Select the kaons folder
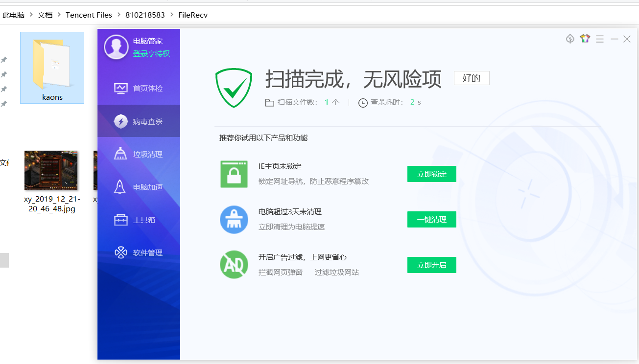Viewport: 639px width, 364px height. (52, 68)
